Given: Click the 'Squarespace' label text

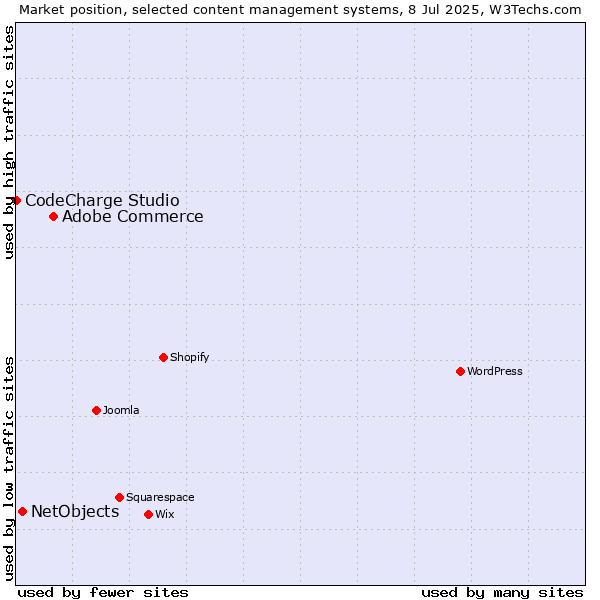Looking at the screenshot, I should (x=160, y=497).
